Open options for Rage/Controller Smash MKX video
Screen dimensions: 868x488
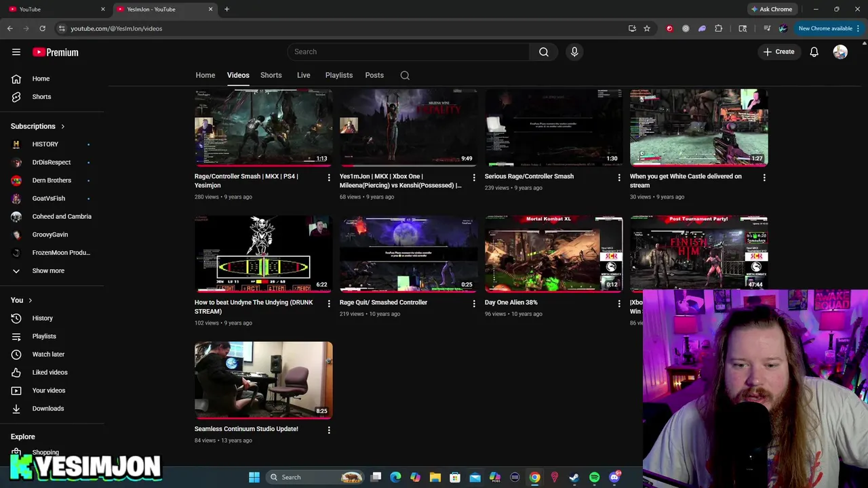click(329, 178)
